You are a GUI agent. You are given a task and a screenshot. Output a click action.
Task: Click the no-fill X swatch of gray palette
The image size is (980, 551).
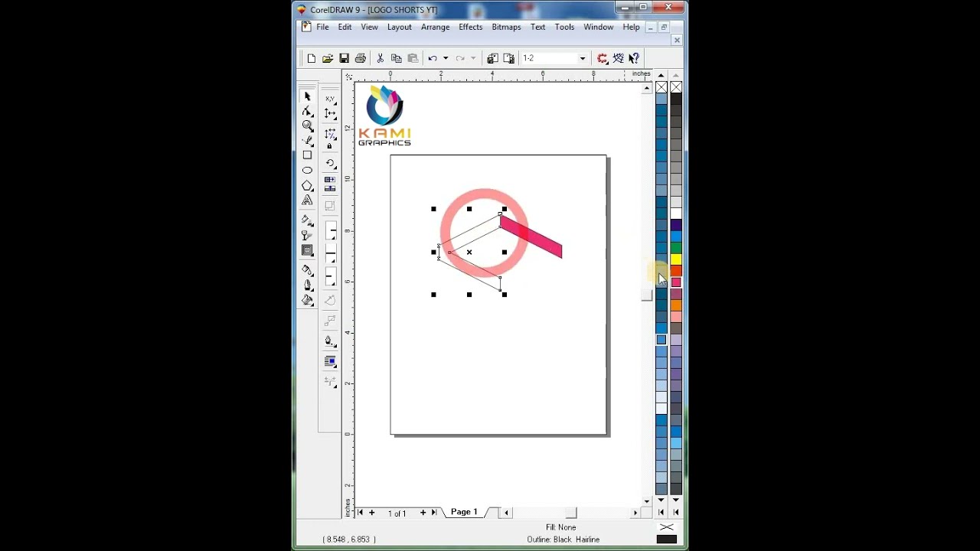(676, 87)
